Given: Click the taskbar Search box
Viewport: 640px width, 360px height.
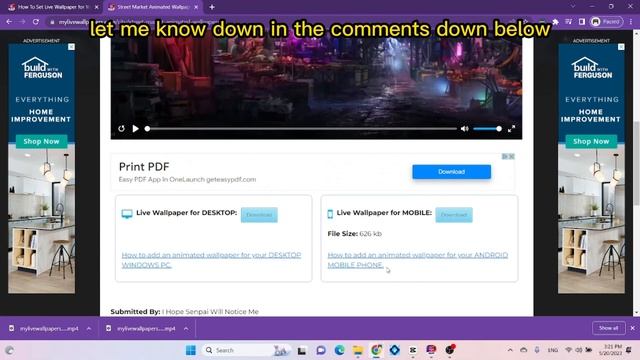Looking at the screenshot, I should pyautogui.click(x=246, y=350).
